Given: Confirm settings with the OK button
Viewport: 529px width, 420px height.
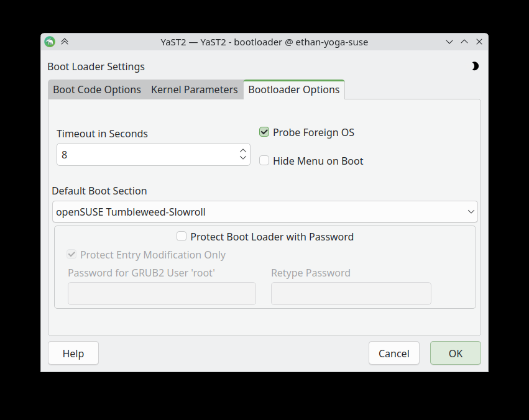Looking at the screenshot, I should point(455,353).
